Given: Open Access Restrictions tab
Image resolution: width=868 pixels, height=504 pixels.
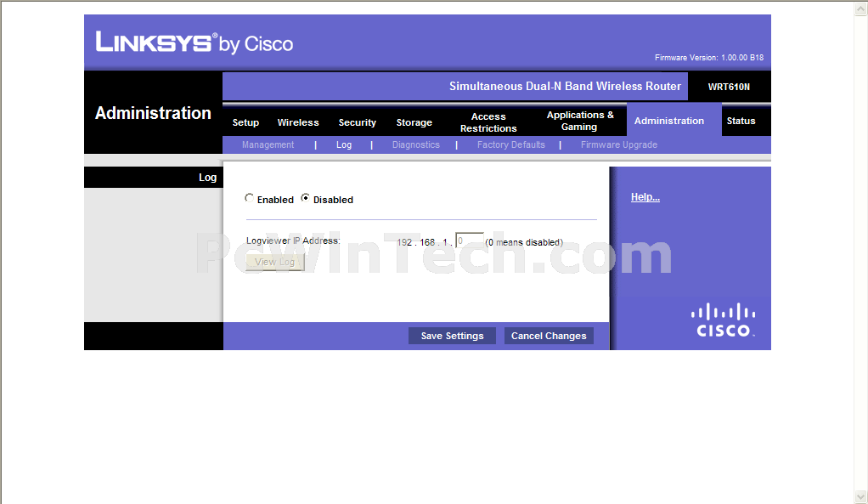Looking at the screenshot, I should pos(488,122).
